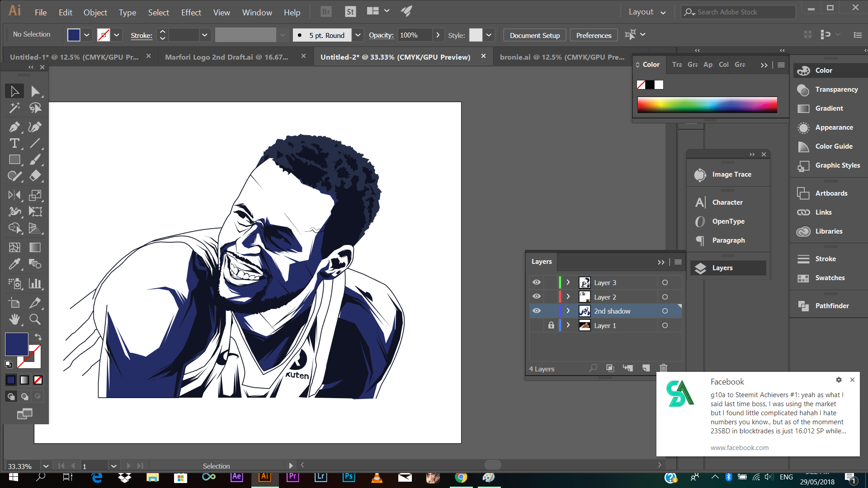Show Layer 1 visibility column
868x488 pixels.
537,325
